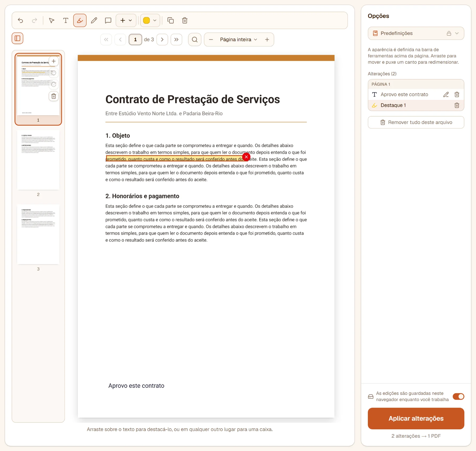The width and height of the screenshot is (476, 451).
Task: Toggle saving edits in the browser
Action: point(458,396)
